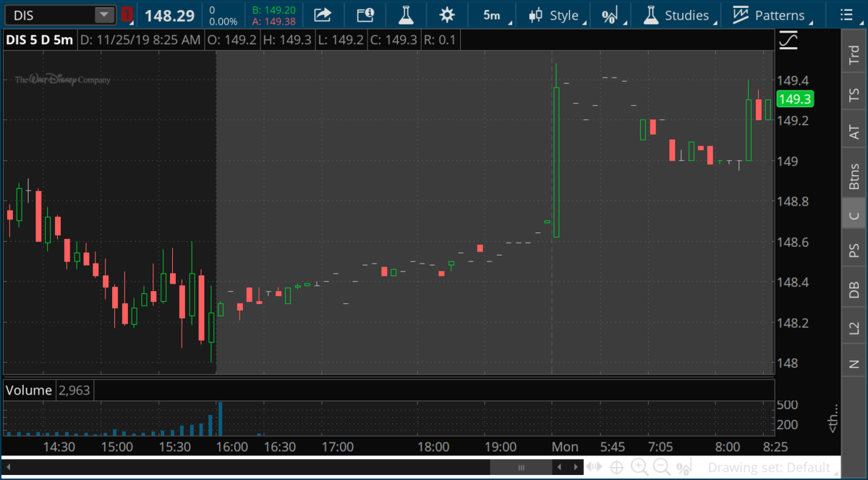Open the L2 sidebar tab
868x480 pixels.
point(854,328)
